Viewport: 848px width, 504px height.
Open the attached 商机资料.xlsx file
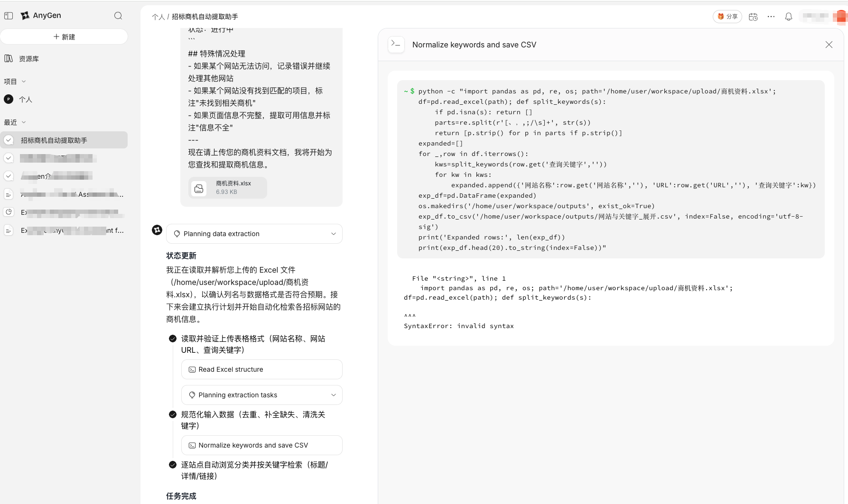tap(228, 187)
